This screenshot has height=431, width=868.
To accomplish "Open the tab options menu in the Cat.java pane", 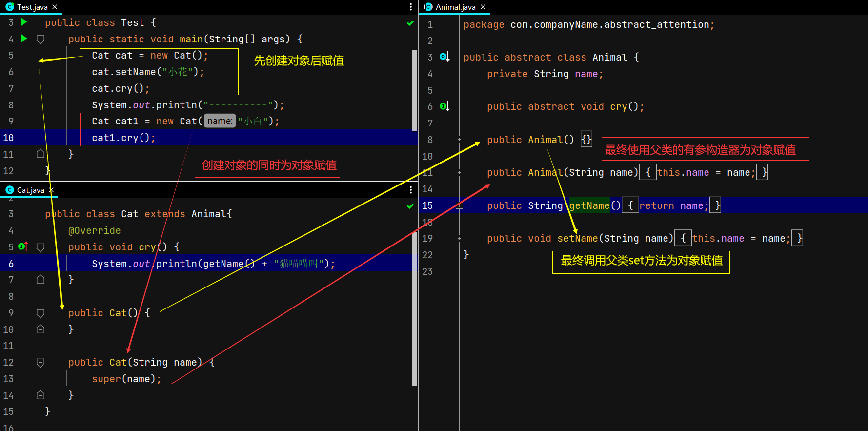I will (x=411, y=190).
